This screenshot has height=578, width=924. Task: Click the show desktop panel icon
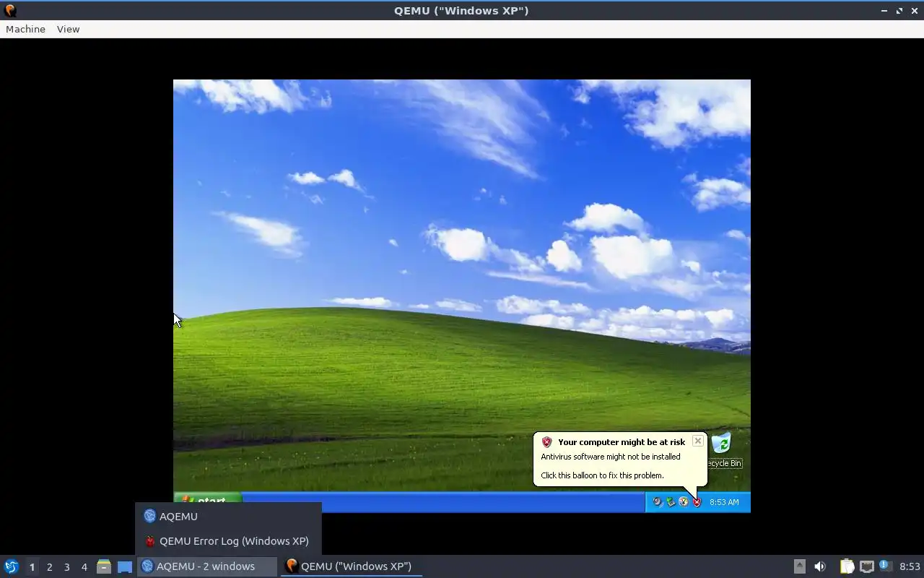(x=125, y=566)
